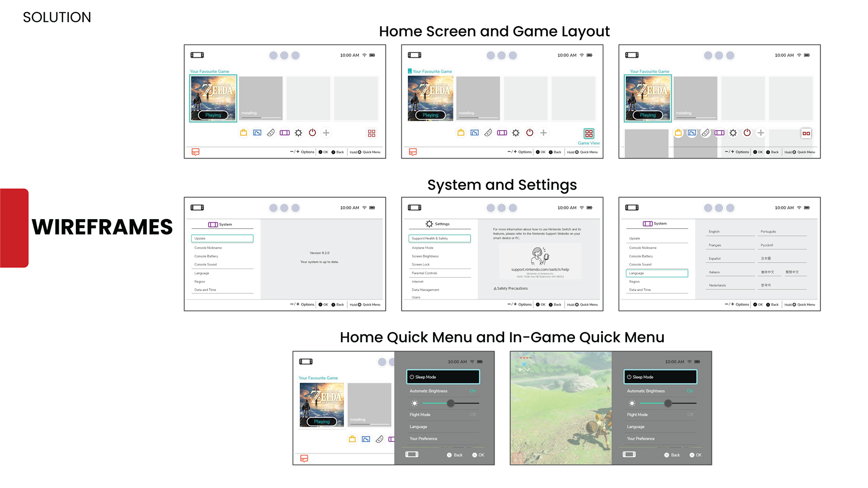Click Zelda game thumbnail in first home wireframe
868x488 pixels.
213,99
